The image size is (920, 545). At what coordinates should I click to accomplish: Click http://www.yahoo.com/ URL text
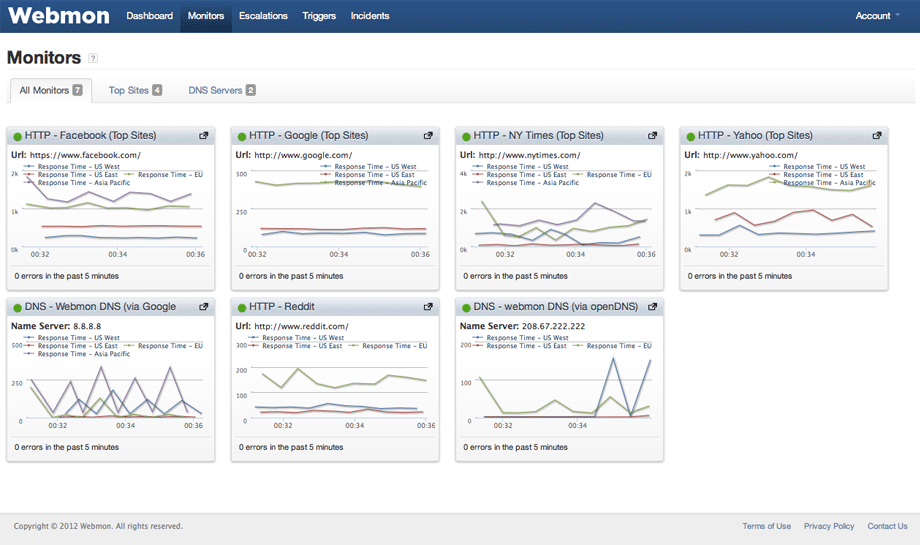750,155
